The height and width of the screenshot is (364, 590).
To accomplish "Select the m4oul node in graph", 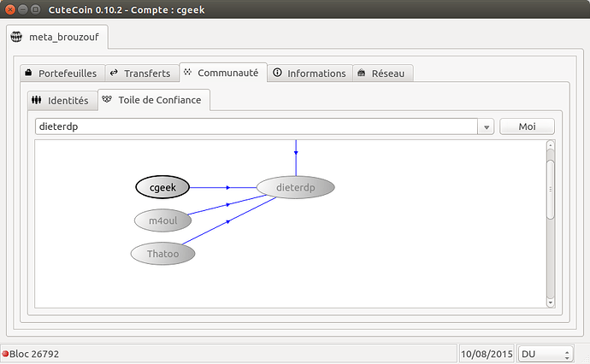I will (163, 220).
